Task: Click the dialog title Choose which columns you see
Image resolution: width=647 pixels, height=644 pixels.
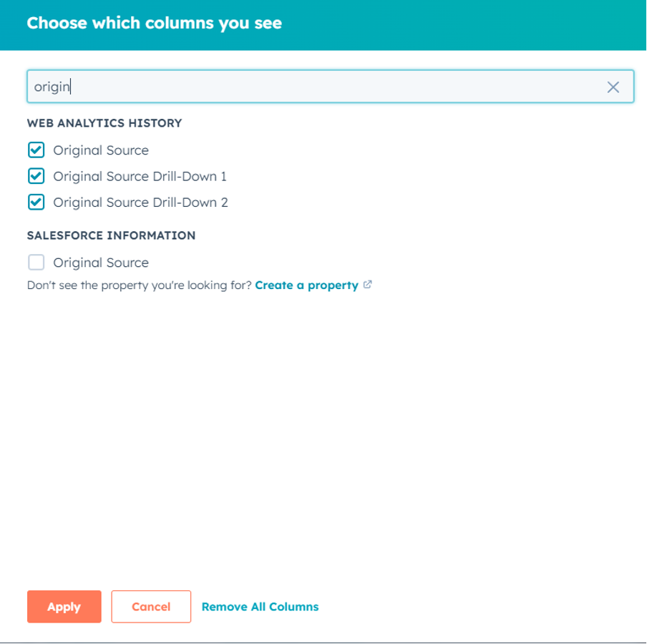Action: [x=155, y=23]
